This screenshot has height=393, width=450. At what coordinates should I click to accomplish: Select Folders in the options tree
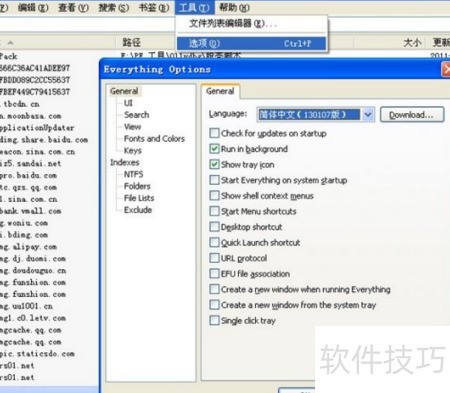[x=137, y=186]
